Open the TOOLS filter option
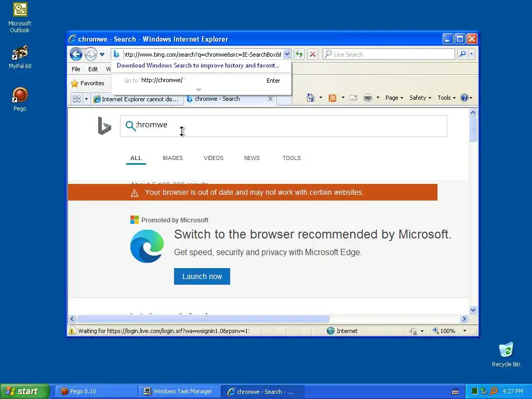Screen dimensions: 532x399 click(291, 158)
